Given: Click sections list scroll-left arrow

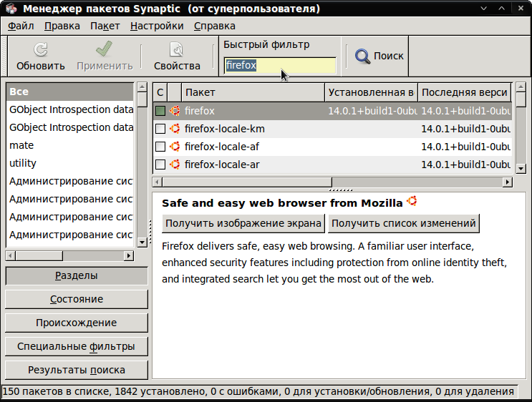Looking at the screenshot, I should click(x=11, y=255).
